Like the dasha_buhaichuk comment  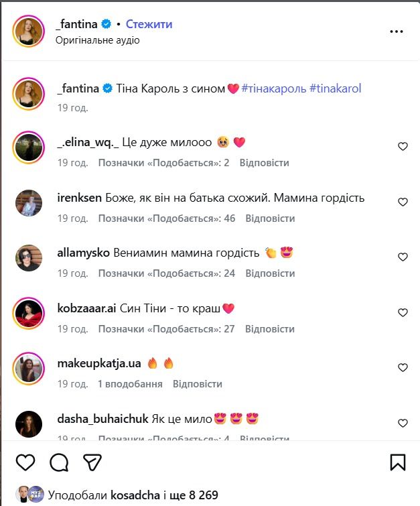[x=403, y=424]
